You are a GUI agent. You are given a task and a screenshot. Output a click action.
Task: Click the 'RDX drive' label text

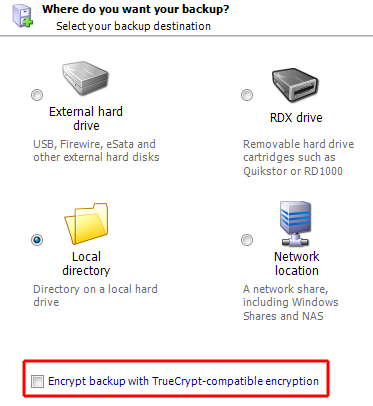point(296,118)
